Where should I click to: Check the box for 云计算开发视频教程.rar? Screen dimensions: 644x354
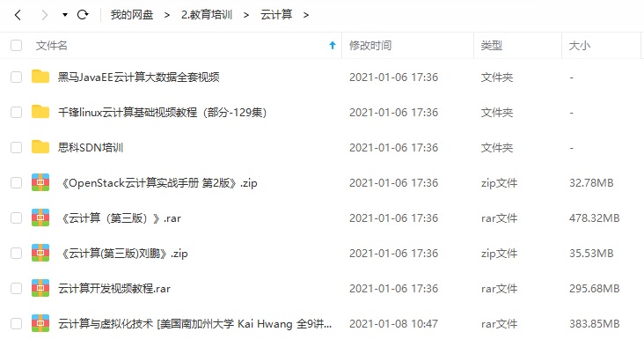(16, 288)
